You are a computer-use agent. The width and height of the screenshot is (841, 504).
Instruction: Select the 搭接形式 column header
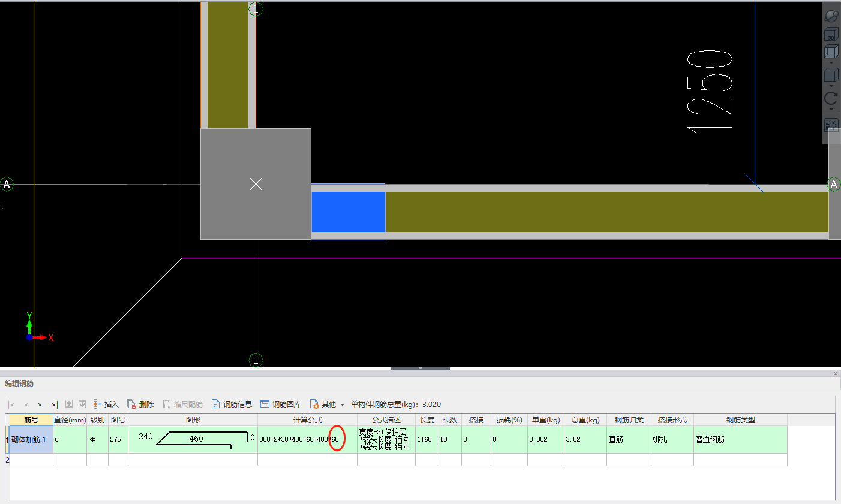coord(672,420)
